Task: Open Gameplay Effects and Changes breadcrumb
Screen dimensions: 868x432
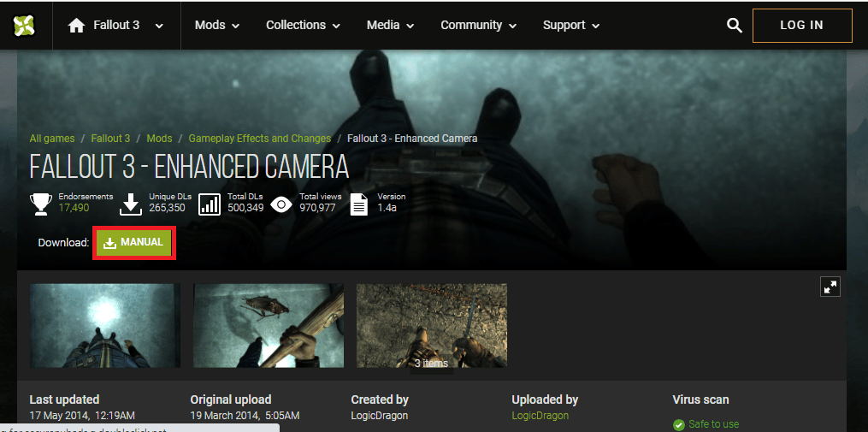Action: [260, 139]
